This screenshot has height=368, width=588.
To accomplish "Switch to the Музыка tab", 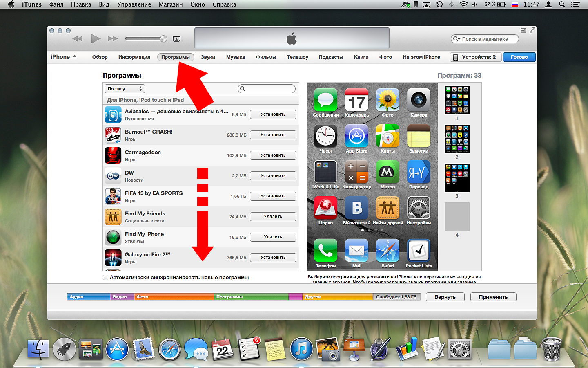I will pos(236,57).
